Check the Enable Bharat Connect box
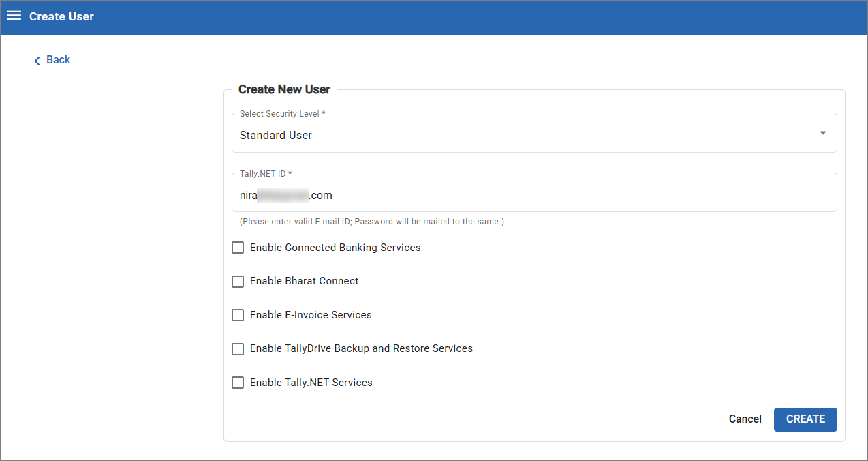Screen dimensions: 868x461 [x=238, y=282]
